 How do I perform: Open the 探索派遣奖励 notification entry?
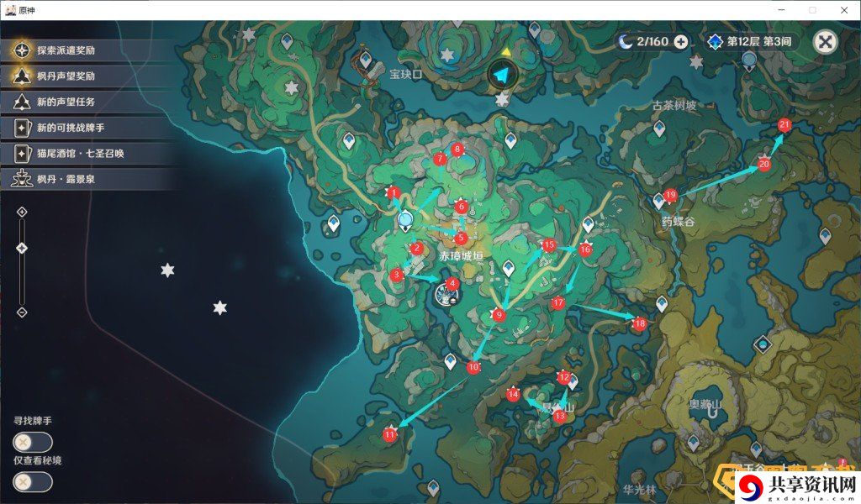point(87,50)
